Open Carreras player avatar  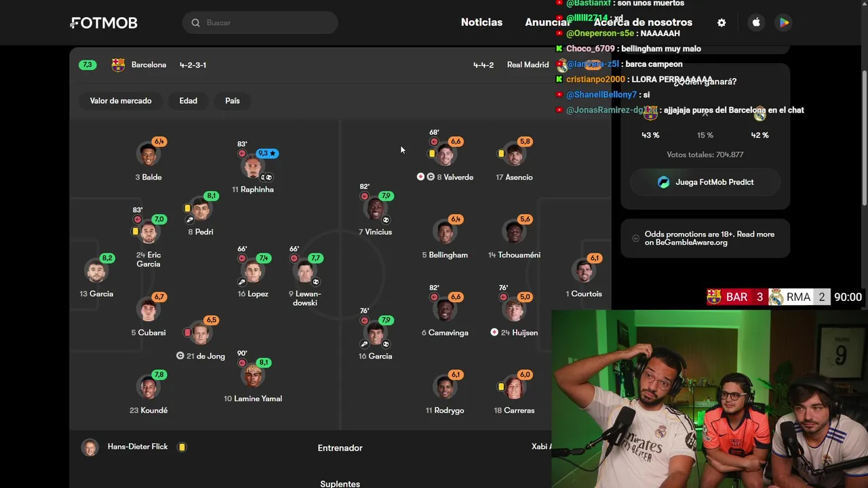point(514,388)
